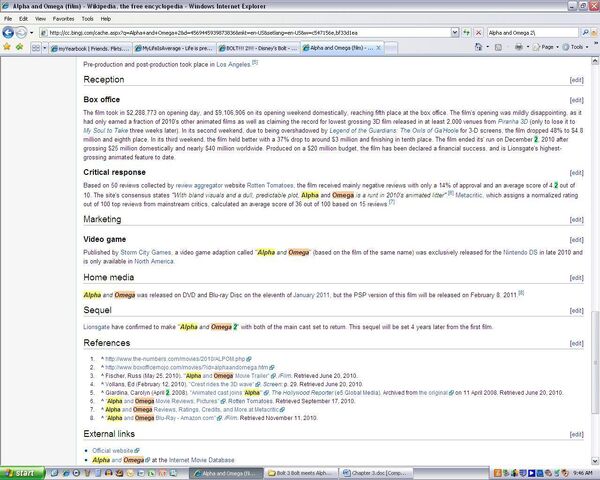Click the edit link for External links
600x480 pixels.
click(576, 434)
